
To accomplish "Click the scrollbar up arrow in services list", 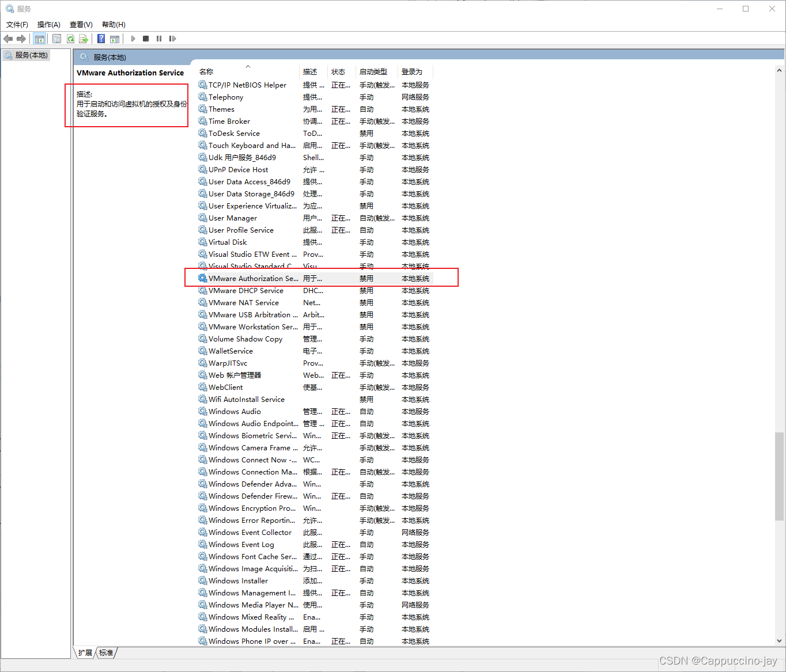I will coord(779,70).
